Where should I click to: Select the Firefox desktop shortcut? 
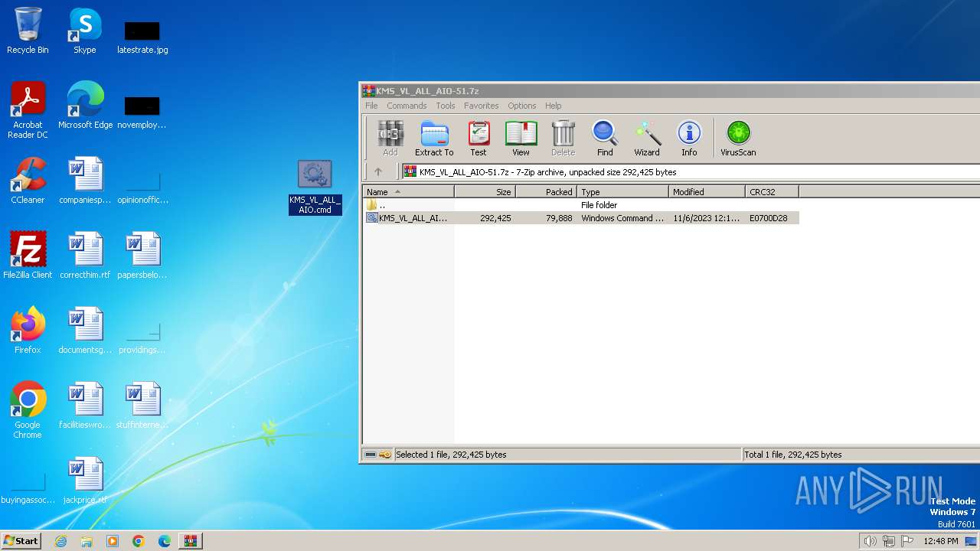(x=28, y=331)
